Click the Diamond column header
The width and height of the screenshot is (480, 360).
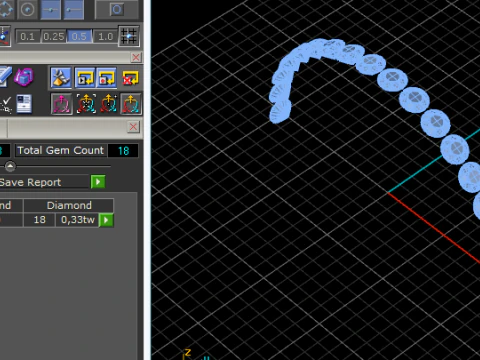point(69,205)
